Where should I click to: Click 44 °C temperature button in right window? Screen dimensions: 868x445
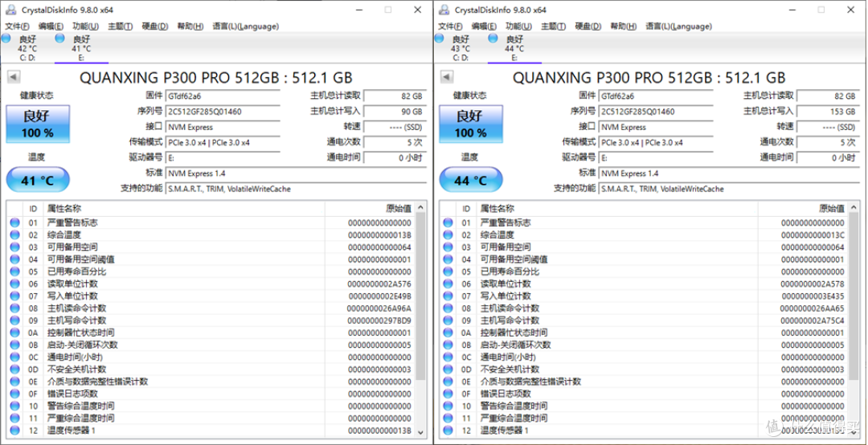pyautogui.click(x=471, y=181)
